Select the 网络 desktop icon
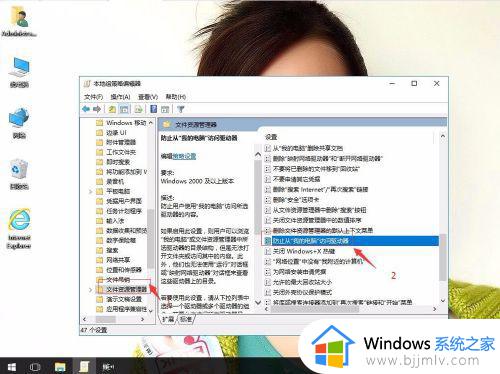500x374 pixels. coord(19,123)
